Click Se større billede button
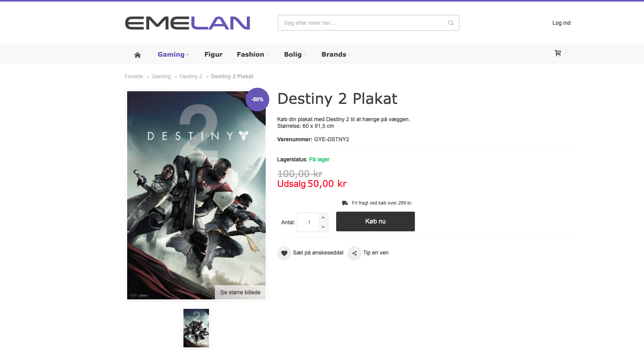 [240, 292]
